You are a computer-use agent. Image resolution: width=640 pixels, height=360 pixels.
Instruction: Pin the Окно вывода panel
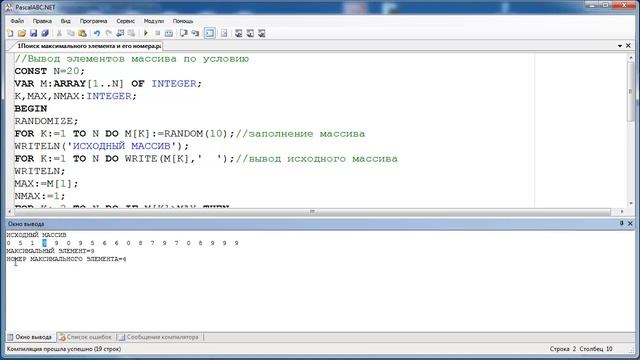(x=622, y=223)
